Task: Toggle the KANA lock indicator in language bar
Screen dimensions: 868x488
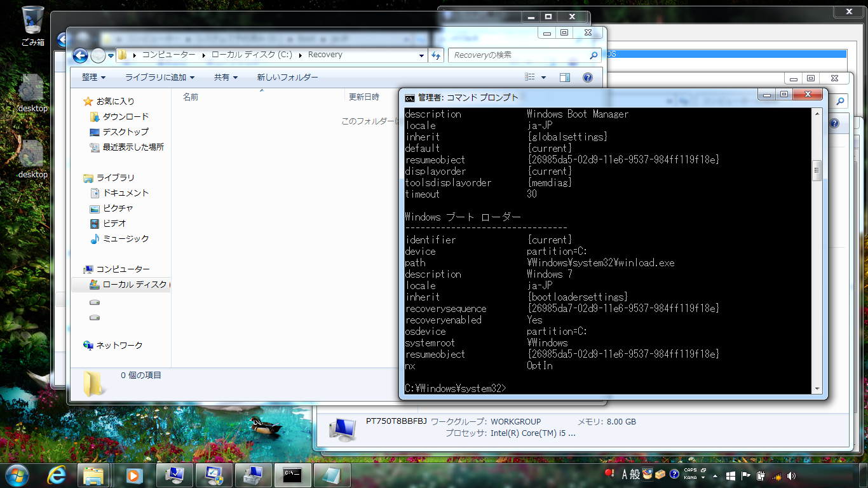Action: 690,477
